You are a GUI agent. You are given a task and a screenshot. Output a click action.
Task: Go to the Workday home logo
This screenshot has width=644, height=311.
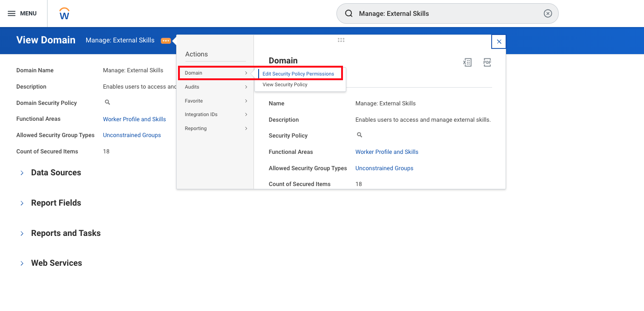64,14
